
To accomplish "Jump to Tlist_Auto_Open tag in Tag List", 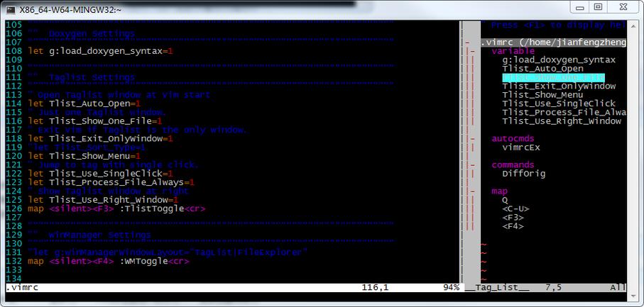I will (542, 69).
